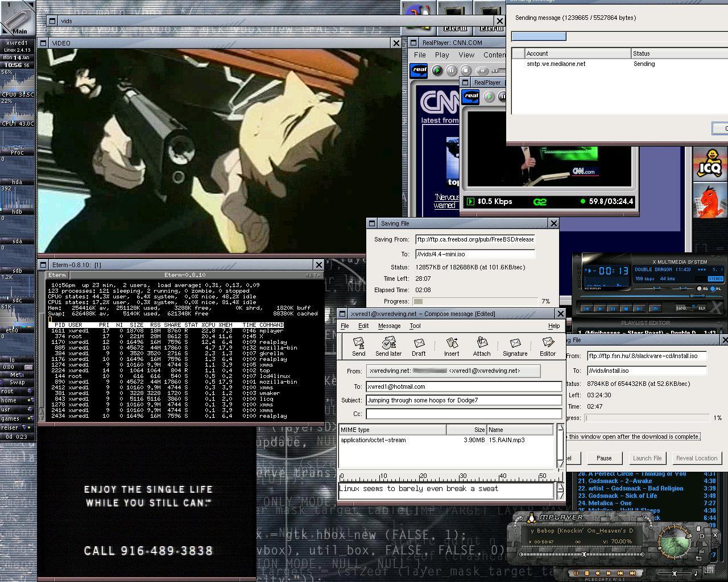
Task: Click Reveal Location button in download window
Action: 697,458
